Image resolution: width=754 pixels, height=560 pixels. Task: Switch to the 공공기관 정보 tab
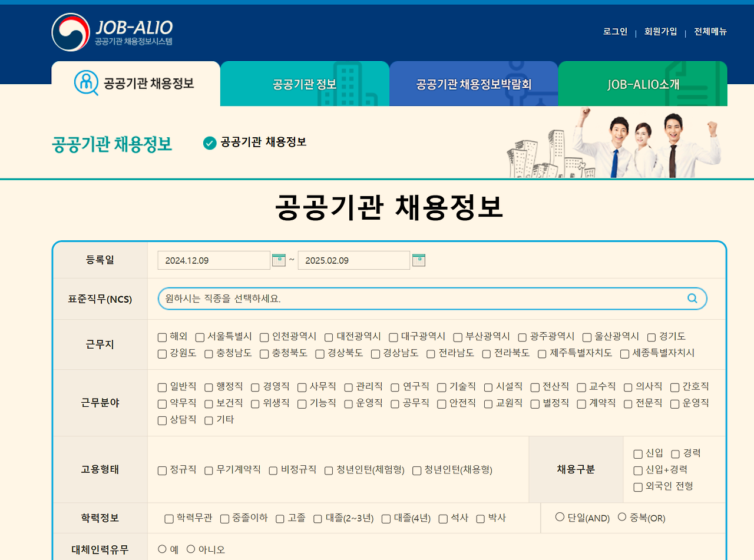click(305, 84)
